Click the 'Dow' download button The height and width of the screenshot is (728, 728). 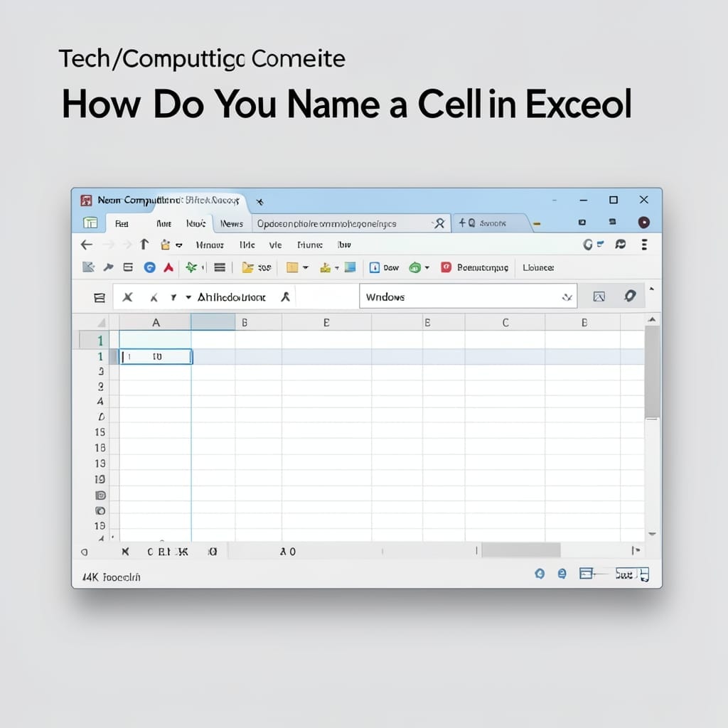coord(384,267)
